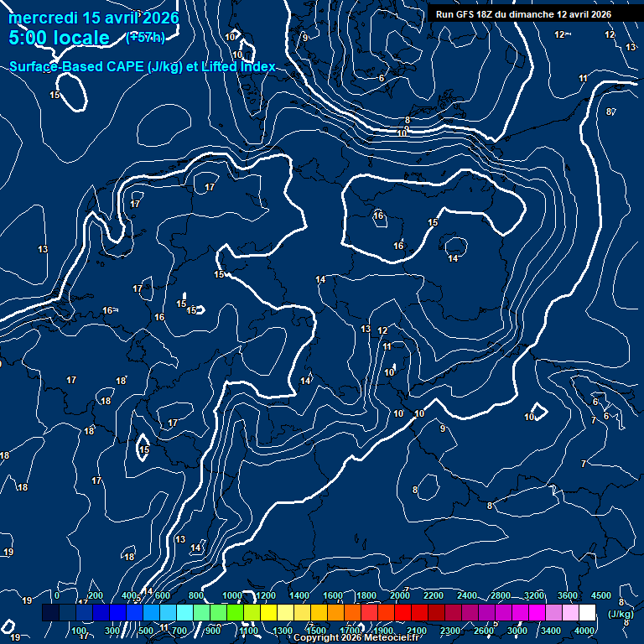Click the '4000' legend value
This screenshot has height=644, width=644.
(584, 631)
